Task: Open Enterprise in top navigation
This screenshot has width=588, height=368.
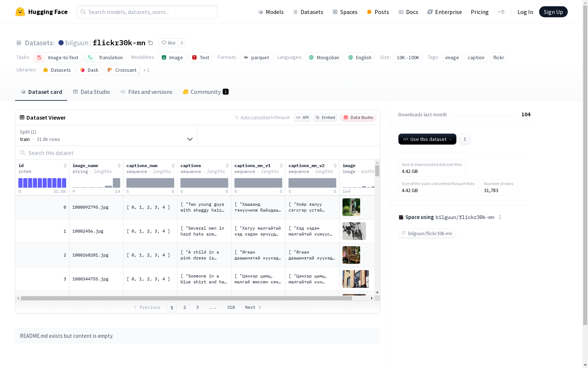Action: pos(444,12)
